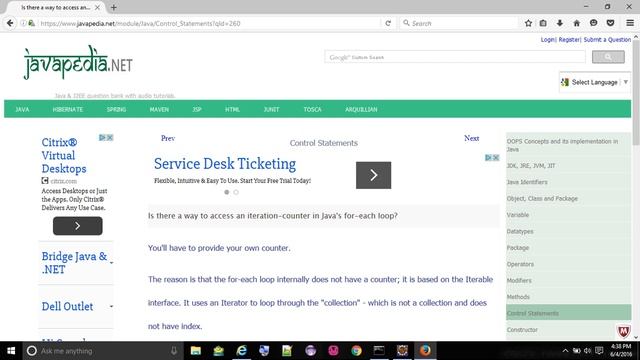Screen dimensions: 640x360
Task: Open the HIBERNATE menu
Action: tap(68, 109)
